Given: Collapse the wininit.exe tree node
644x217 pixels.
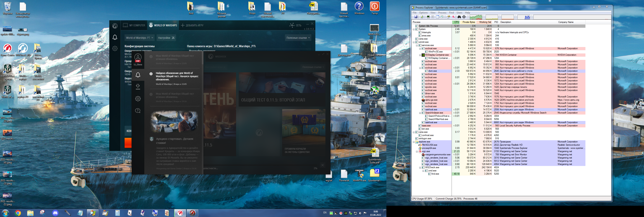Looking at the screenshot, I should click(x=414, y=42).
